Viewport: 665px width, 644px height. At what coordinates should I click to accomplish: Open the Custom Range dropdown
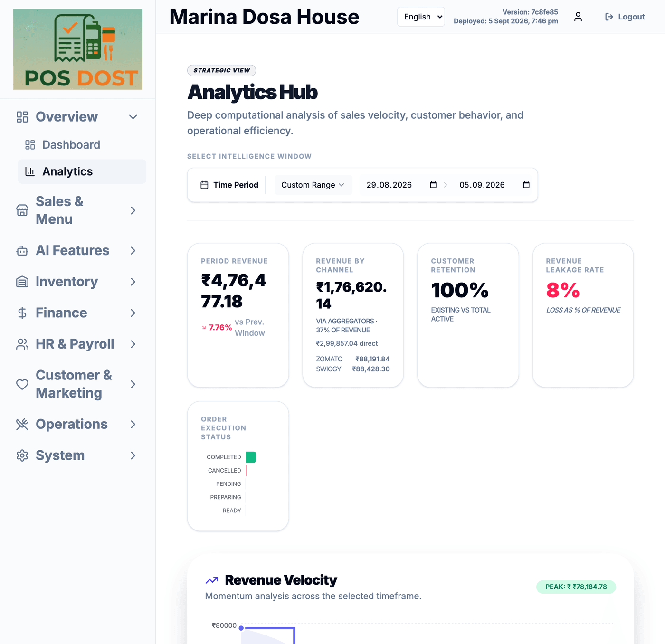coord(313,185)
